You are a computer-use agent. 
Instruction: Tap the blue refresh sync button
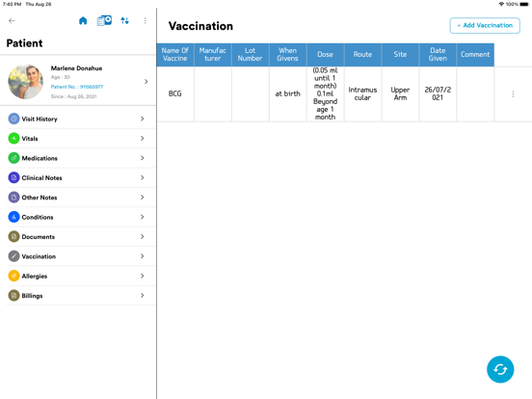(x=500, y=369)
